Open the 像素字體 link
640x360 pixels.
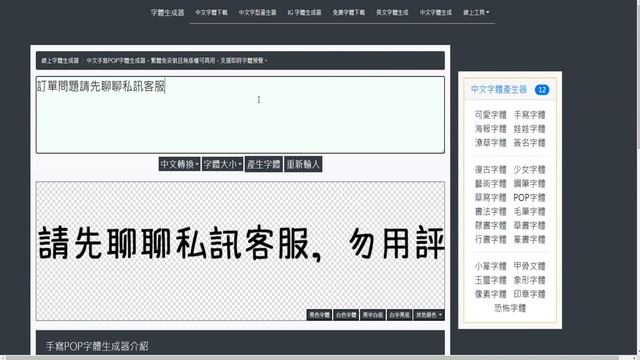coord(490,294)
